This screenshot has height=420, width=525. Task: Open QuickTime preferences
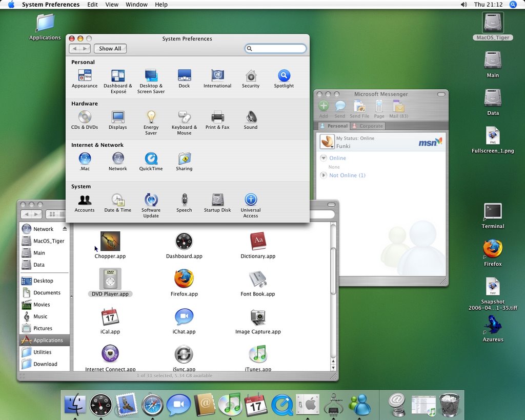[151, 162]
